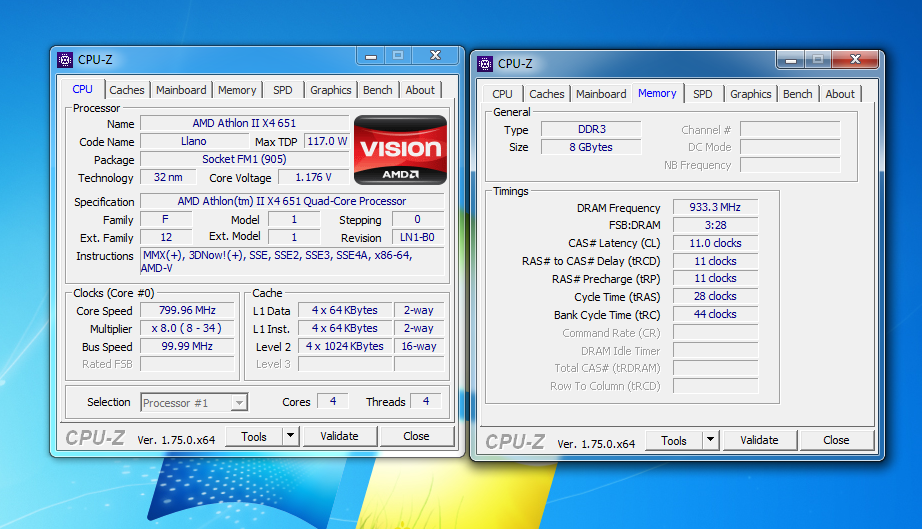Click Close button in left window
This screenshot has height=529, width=922.
coord(416,436)
